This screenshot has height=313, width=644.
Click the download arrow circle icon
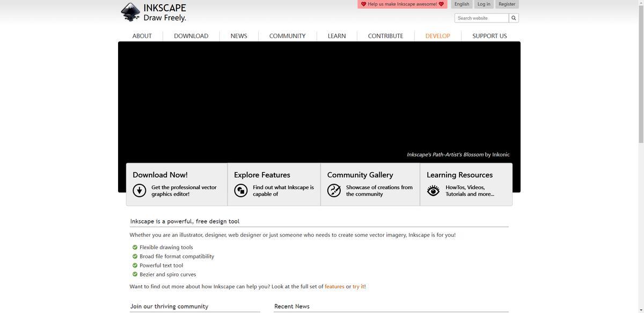click(x=140, y=190)
